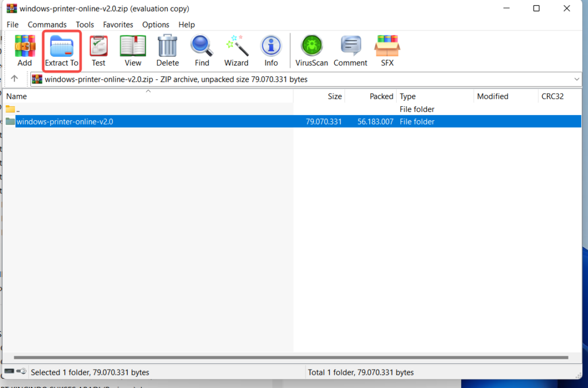Open the Help menu
The height and width of the screenshot is (388, 588).
click(187, 24)
